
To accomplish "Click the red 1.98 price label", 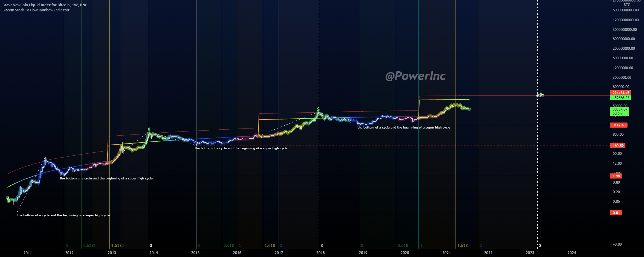I will (x=616, y=176).
